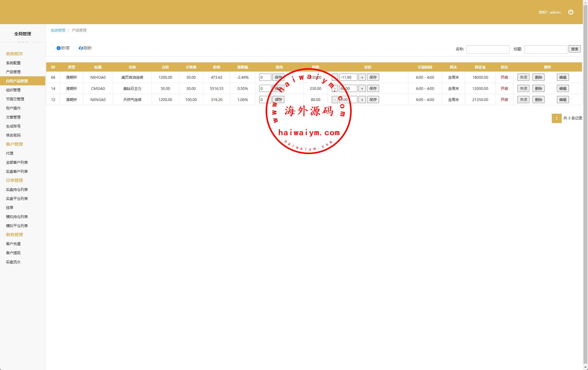Increase 议价 for NEHOA0 with plus button
Viewport: 588px width, 370px height.
362,77
